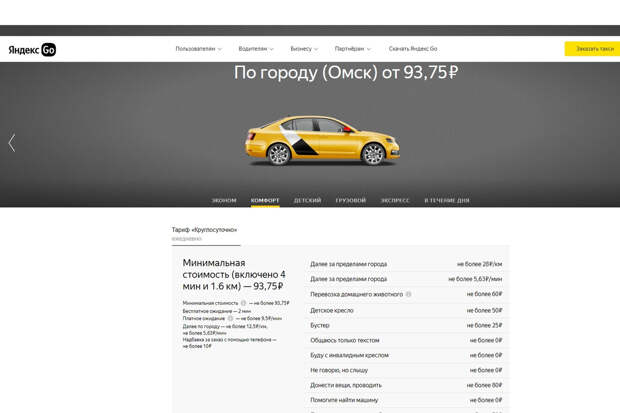The width and height of the screenshot is (620, 413).
Task: Select the Тариф «Круглосуточно» schedule tab
Action: [206, 234]
